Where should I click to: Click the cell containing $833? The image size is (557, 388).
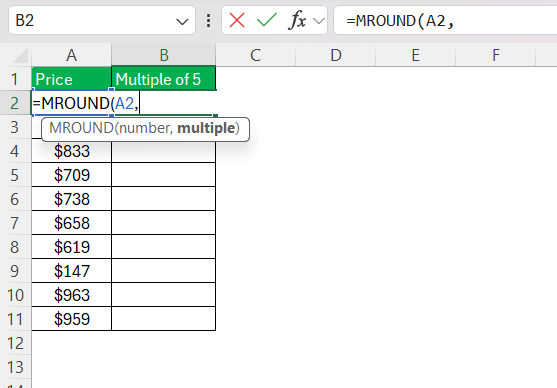pos(71,151)
